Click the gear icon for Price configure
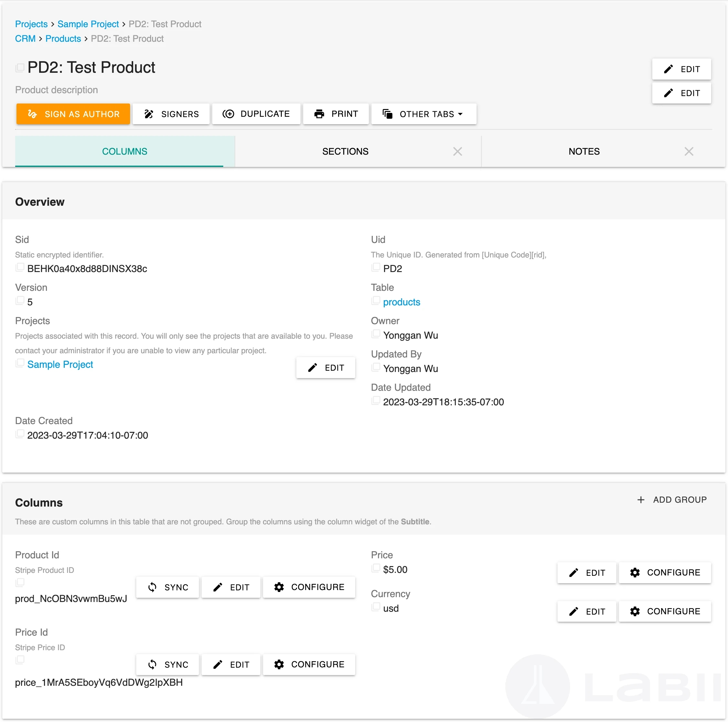This screenshot has width=728, height=722. pos(635,573)
